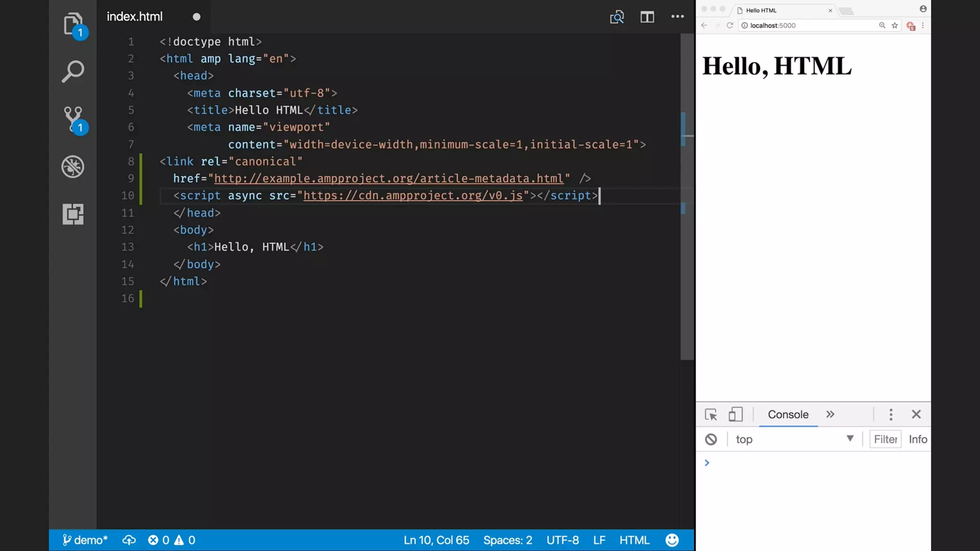This screenshot has height=551, width=980.
Task: Select the Console tab in DevTools
Action: pos(788,414)
